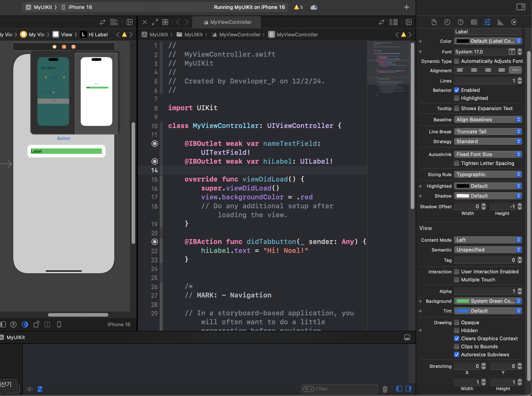The image size is (532, 396).
Task: Open the Content Mode dropdown
Action: point(488,240)
